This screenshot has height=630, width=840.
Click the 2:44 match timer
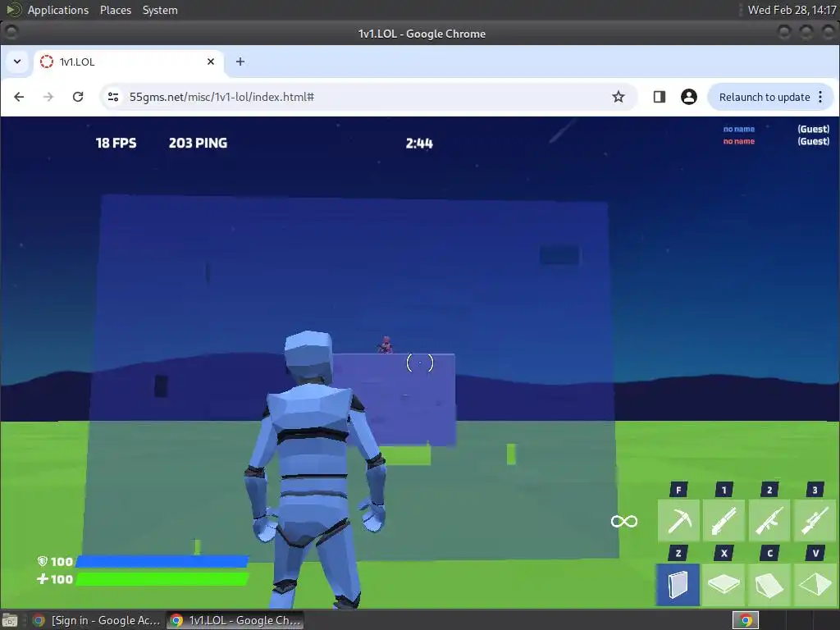419,144
